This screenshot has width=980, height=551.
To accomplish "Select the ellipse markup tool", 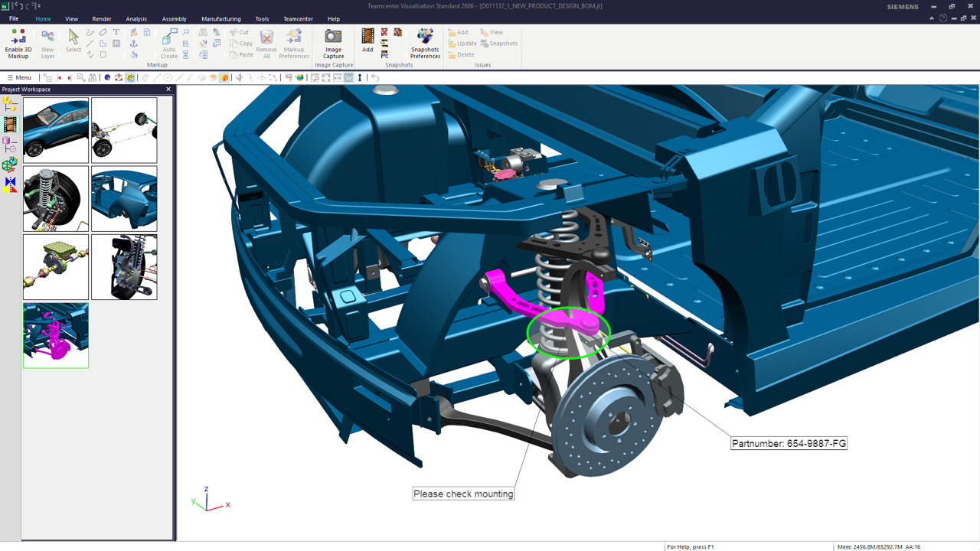I will click(103, 32).
